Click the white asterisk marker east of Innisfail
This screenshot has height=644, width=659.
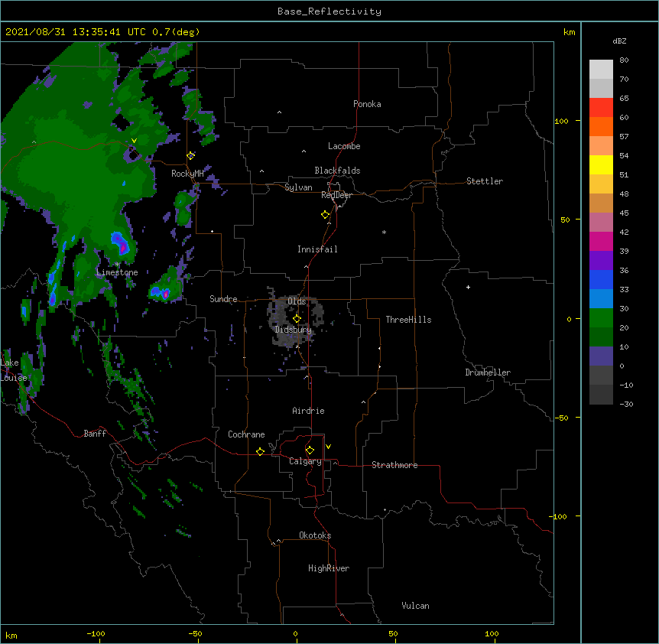pos(384,232)
